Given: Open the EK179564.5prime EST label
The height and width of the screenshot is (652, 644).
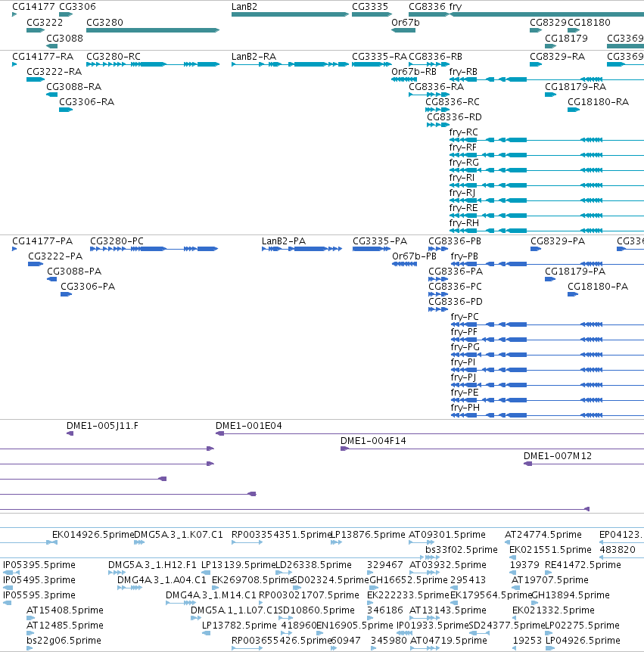Looking at the screenshot, I should click(491, 595).
